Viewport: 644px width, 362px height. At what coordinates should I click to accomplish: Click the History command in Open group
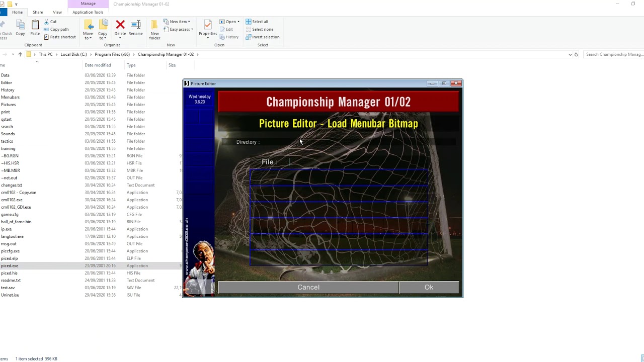pyautogui.click(x=229, y=37)
